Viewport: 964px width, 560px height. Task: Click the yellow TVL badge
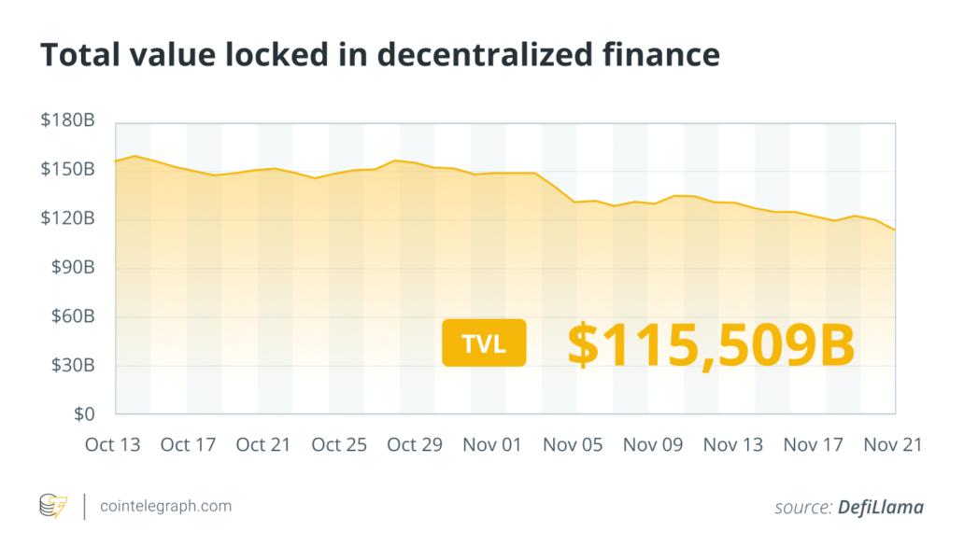(485, 343)
